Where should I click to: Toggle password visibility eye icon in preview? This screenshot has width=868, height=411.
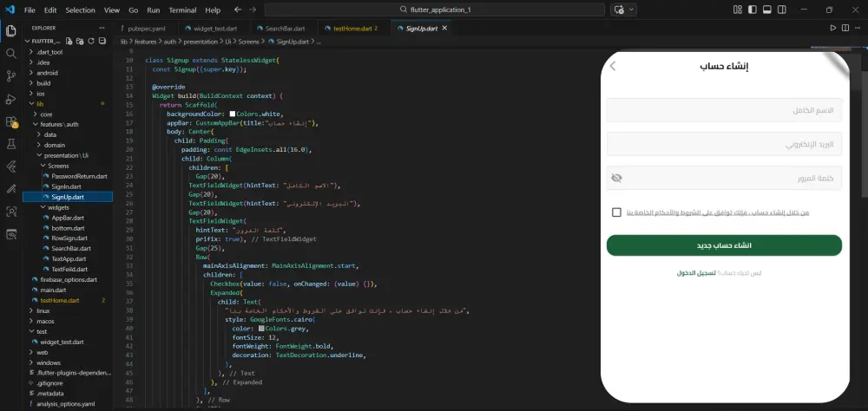616,178
